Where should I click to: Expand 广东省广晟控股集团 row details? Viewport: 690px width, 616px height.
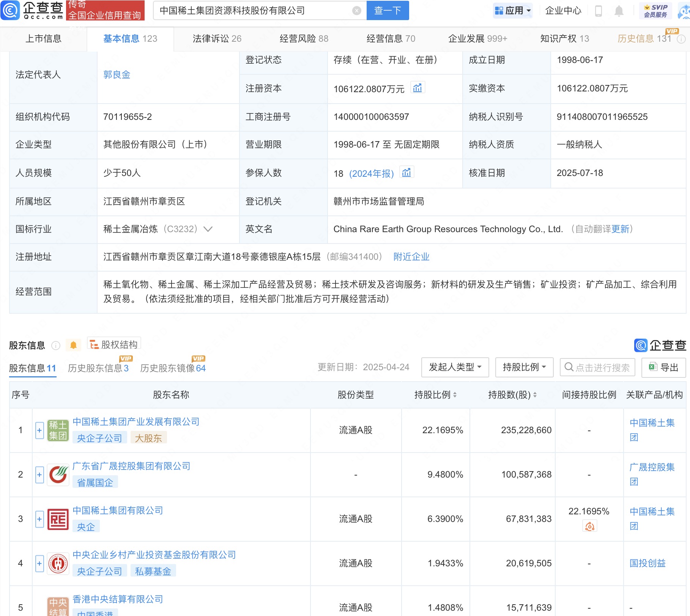click(39, 475)
